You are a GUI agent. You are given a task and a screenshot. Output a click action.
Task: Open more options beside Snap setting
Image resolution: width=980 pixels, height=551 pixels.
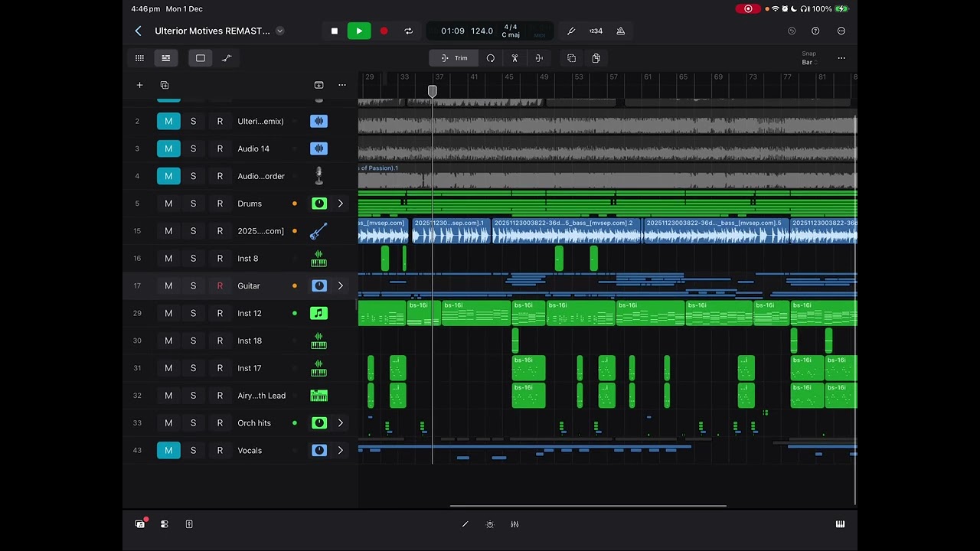(841, 58)
